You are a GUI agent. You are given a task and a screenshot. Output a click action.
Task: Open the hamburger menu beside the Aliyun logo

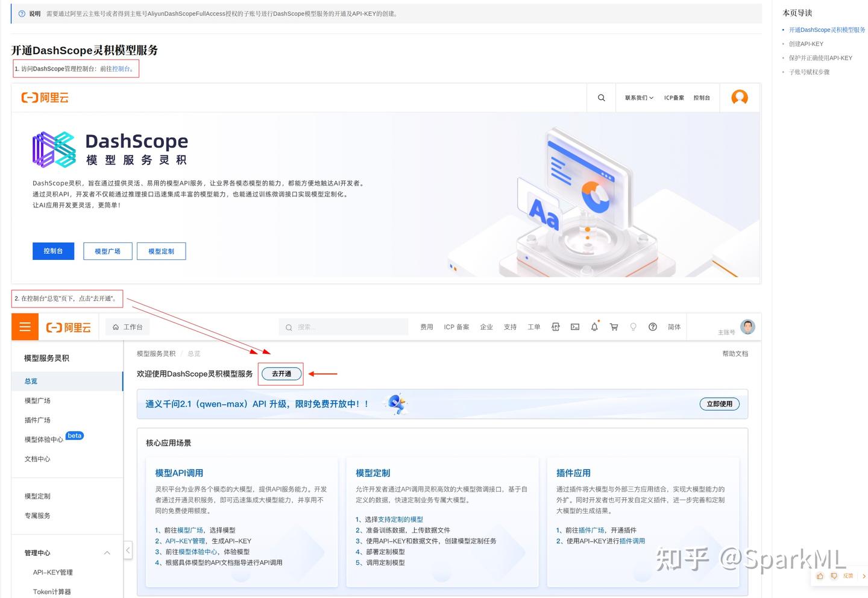point(24,327)
